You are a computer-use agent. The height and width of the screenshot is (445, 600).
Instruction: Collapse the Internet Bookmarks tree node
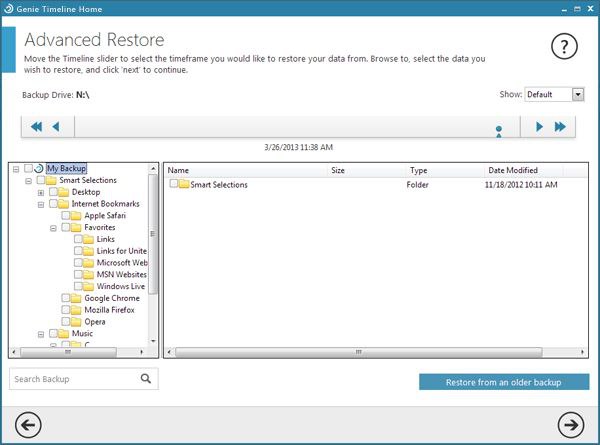[x=41, y=204]
